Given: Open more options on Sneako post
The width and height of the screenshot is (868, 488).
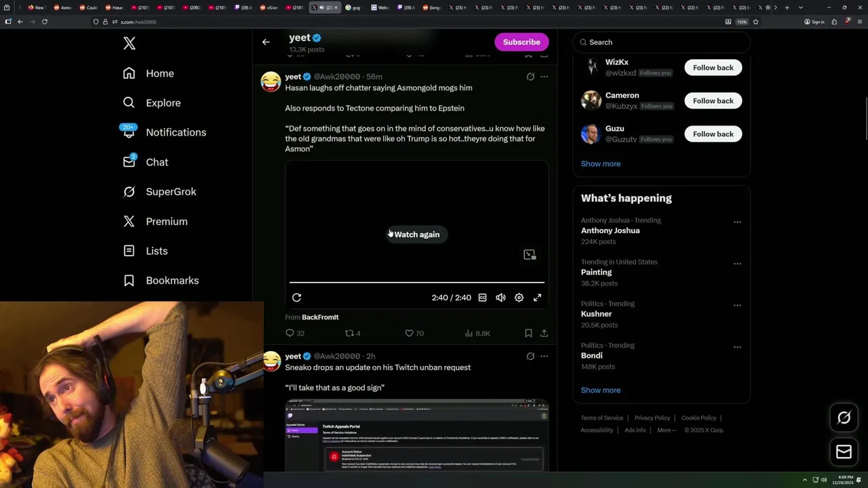Looking at the screenshot, I should point(544,357).
